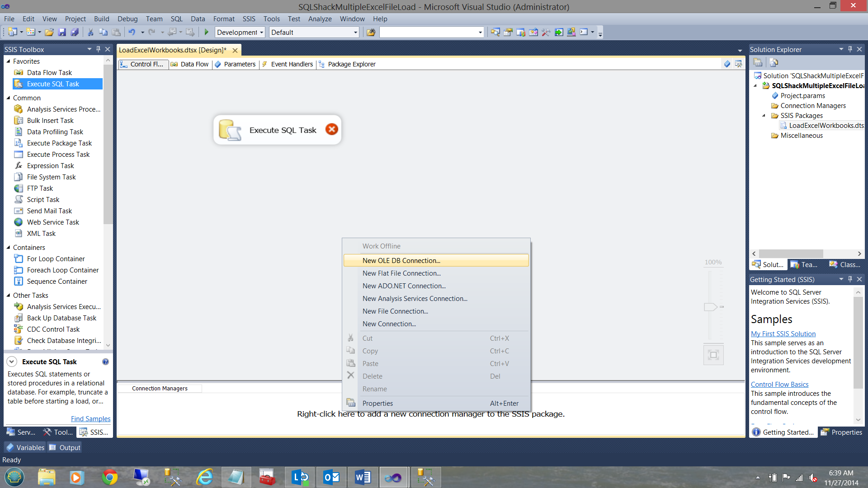Choose New OLE DB Connection from the context menu
Image resolution: width=868 pixels, height=488 pixels.
[401, 260]
